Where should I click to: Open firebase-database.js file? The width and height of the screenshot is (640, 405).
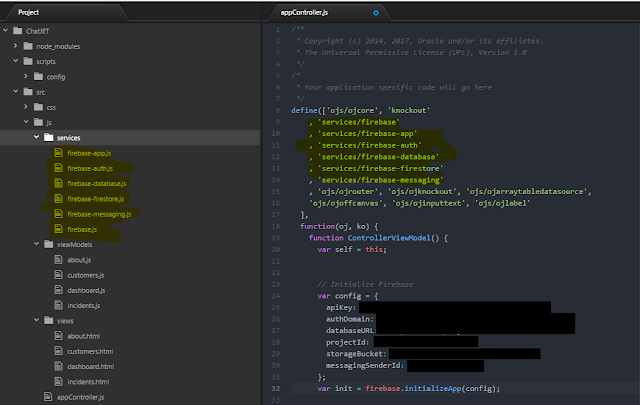pos(97,184)
